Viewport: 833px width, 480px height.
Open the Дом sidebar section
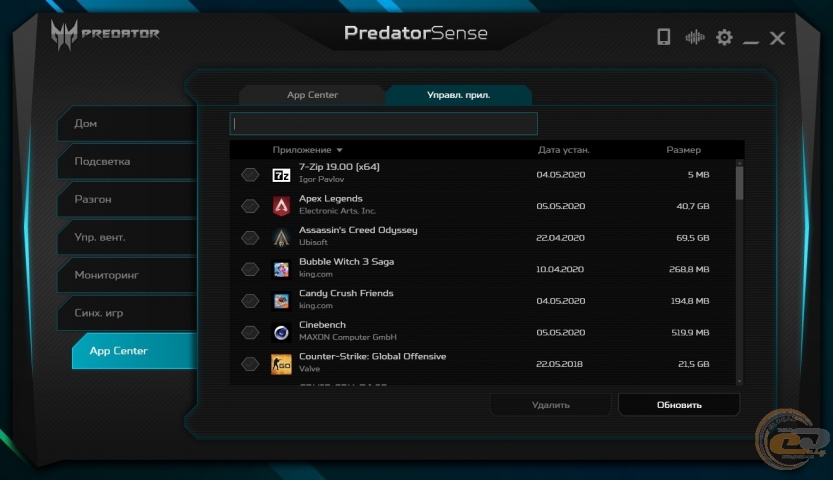tap(128, 123)
